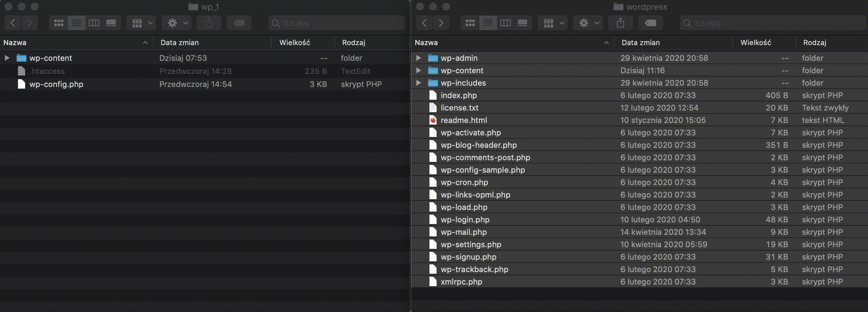Go back in wp_1 window
The image size is (868, 312).
coord(13,23)
